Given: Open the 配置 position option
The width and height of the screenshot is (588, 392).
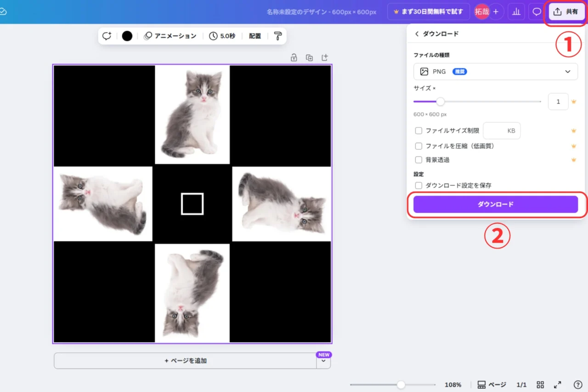Looking at the screenshot, I should pos(255,36).
